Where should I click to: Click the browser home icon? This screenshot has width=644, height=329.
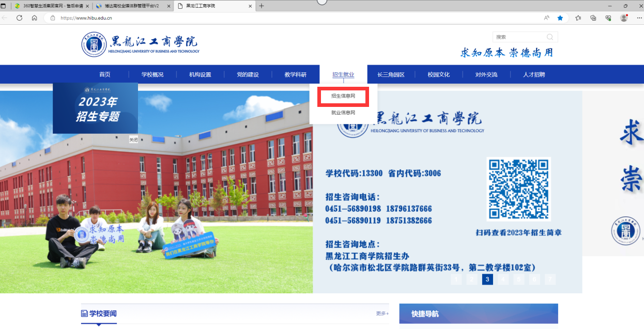coord(34,18)
